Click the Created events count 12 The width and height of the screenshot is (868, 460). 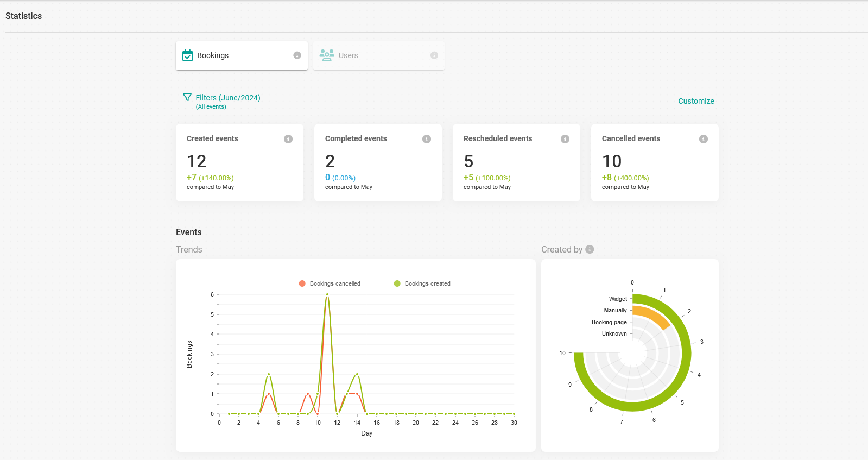pyautogui.click(x=197, y=161)
